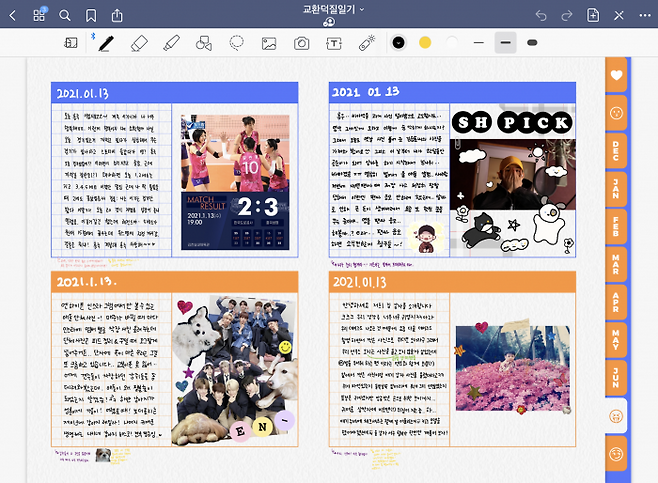Screen dimensions: 658x483
Task: Go back to the documents library
Action: point(13,15)
